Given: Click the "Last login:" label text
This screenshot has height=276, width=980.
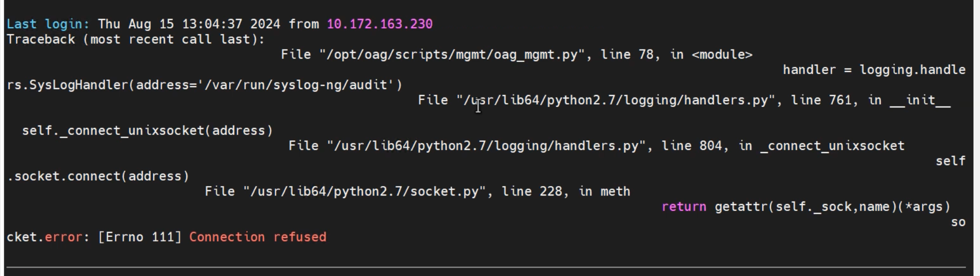Looking at the screenshot, I should (x=48, y=24).
